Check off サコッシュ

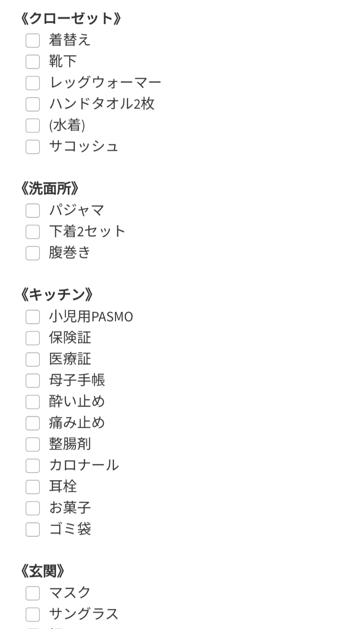[32, 146]
